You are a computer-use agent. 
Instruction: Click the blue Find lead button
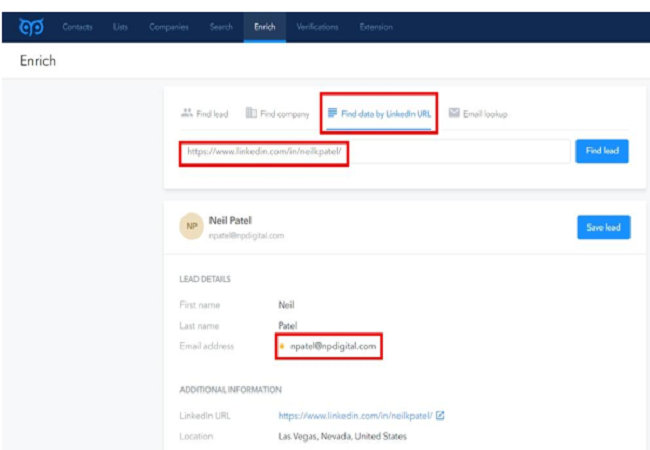(602, 151)
